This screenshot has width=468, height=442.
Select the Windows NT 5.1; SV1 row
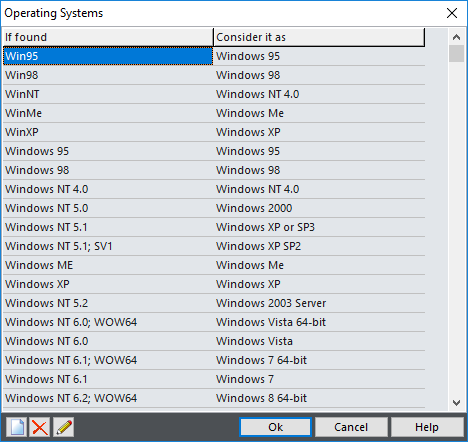(x=214, y=246)
